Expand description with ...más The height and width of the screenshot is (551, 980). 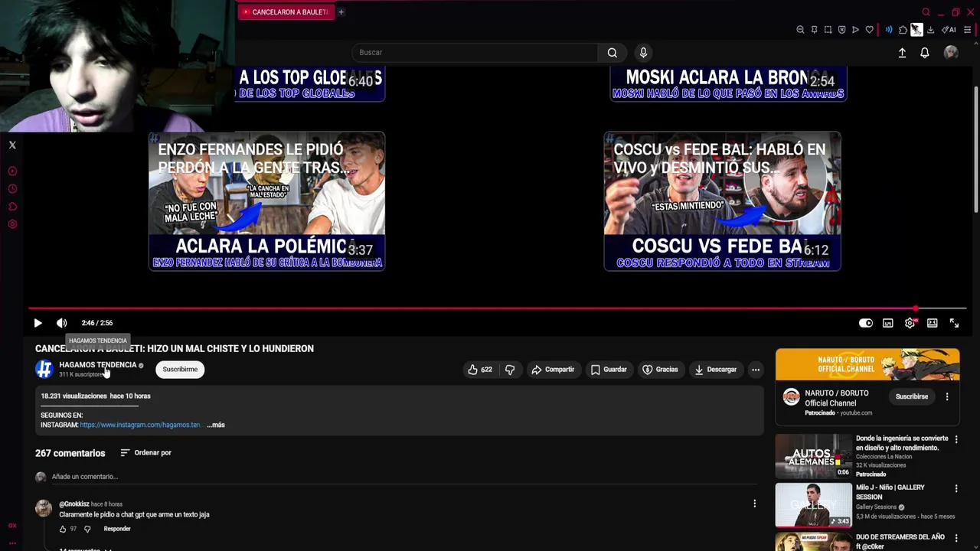216,425
